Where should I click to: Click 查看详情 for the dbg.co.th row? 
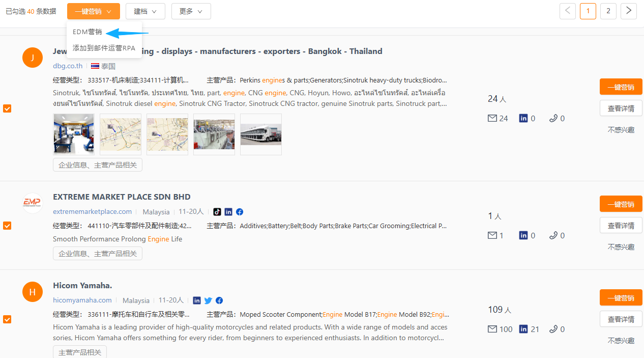coord(621,108)
